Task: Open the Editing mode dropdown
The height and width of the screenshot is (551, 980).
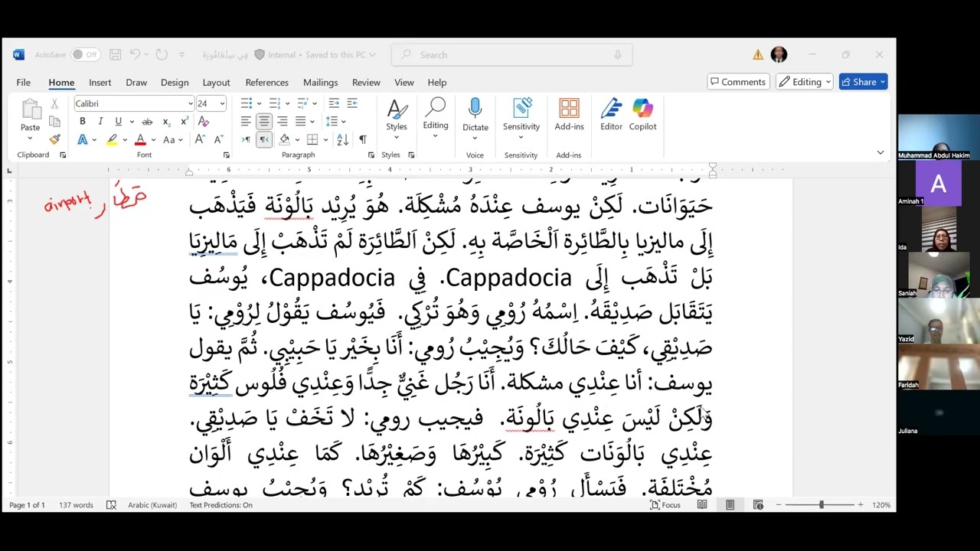Action: (803, 82)
